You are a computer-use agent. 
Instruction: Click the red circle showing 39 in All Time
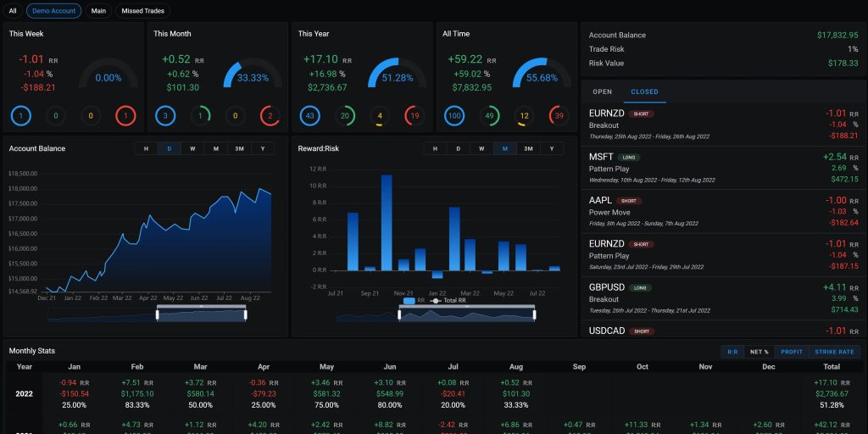tap(558, 115)
